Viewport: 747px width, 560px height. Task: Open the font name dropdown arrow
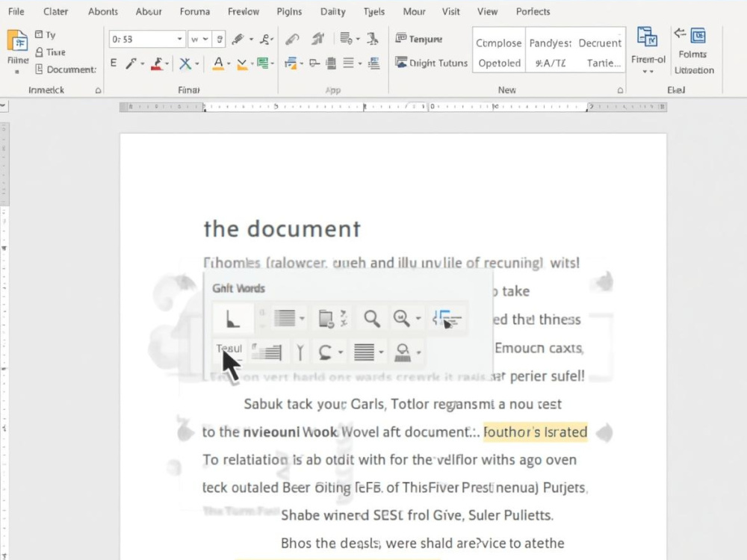tap(179, 39)
